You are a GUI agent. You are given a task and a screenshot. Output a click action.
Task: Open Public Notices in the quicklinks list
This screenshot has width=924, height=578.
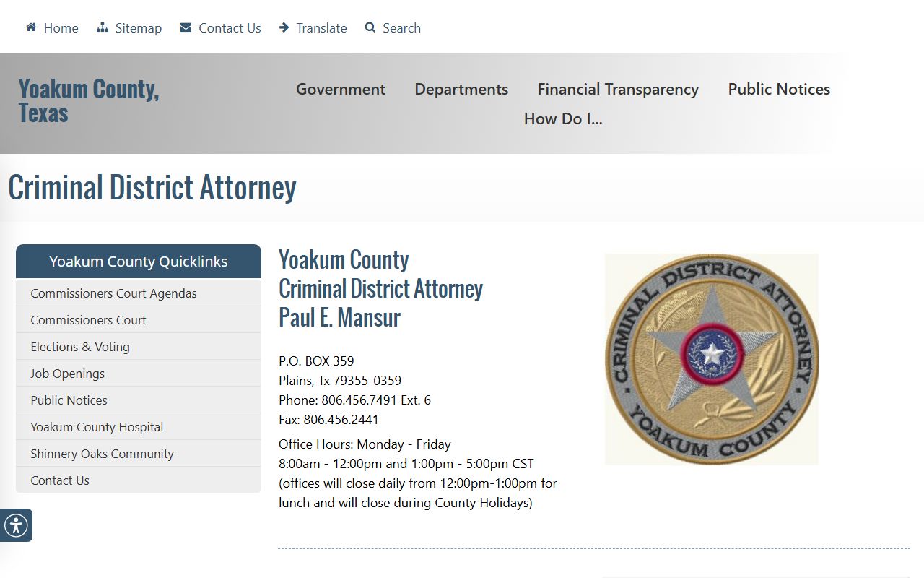point(139,400)
